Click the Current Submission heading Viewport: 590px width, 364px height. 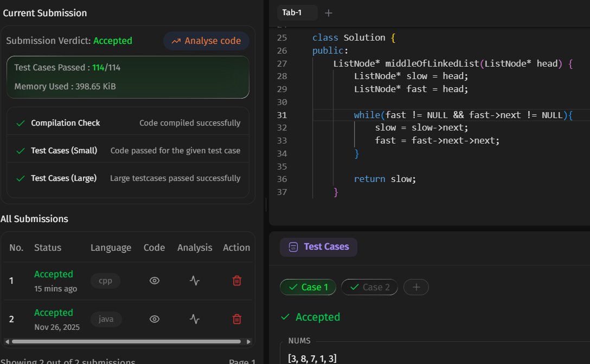(45, 13)
